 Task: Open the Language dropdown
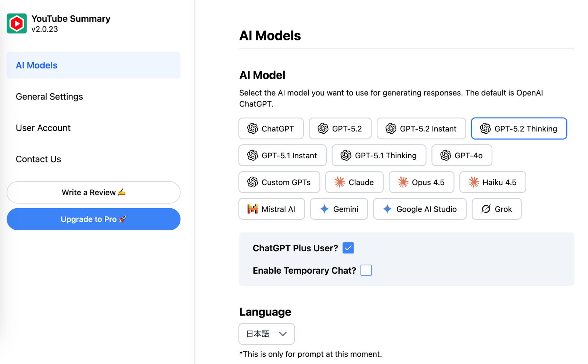tap(266, 334)
